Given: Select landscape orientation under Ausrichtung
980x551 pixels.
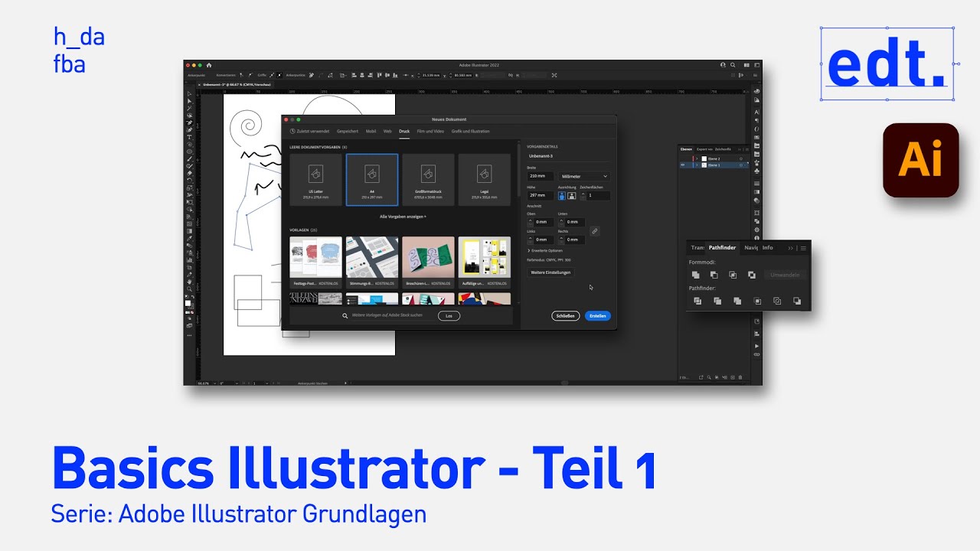Looking at the screenshot, I should click(572, 196).
